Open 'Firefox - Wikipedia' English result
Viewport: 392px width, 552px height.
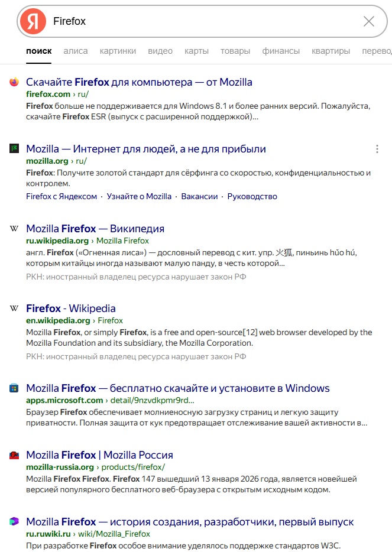(71, 309)
